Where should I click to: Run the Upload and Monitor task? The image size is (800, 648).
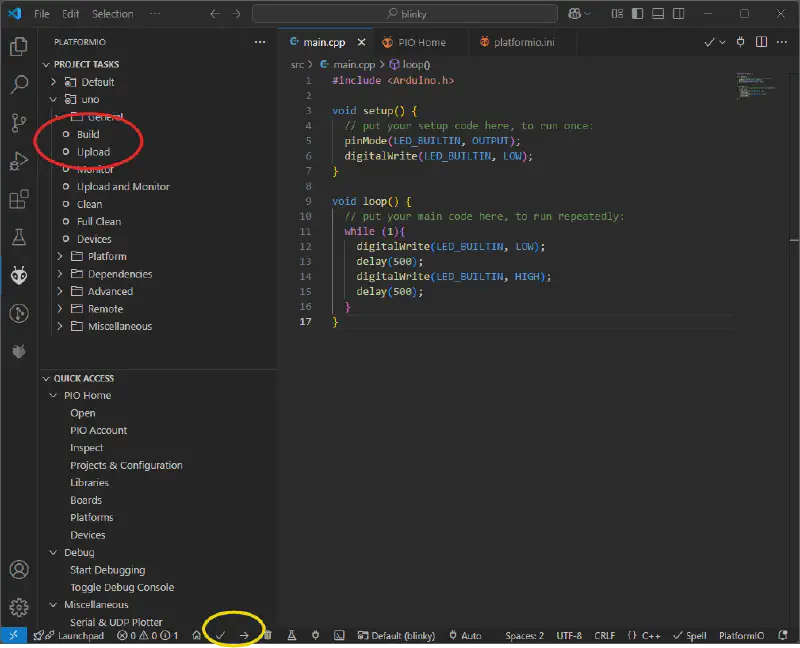tap(123, 187)
